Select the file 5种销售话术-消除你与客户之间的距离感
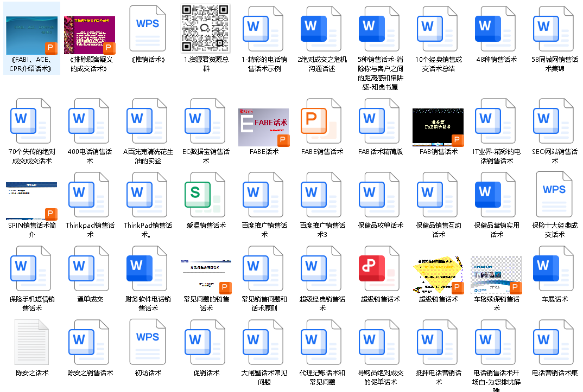Viewport: 583px width, 392px height. pyautogui.click(x=379, y=29)
